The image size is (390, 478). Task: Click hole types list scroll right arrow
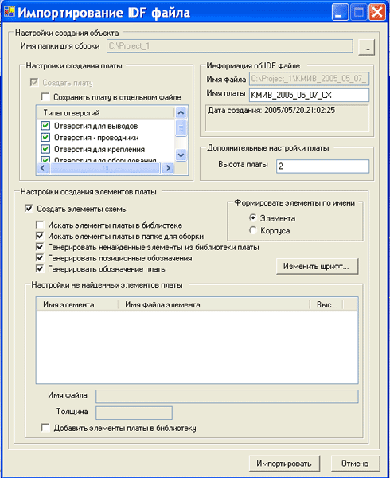(168, 168)
